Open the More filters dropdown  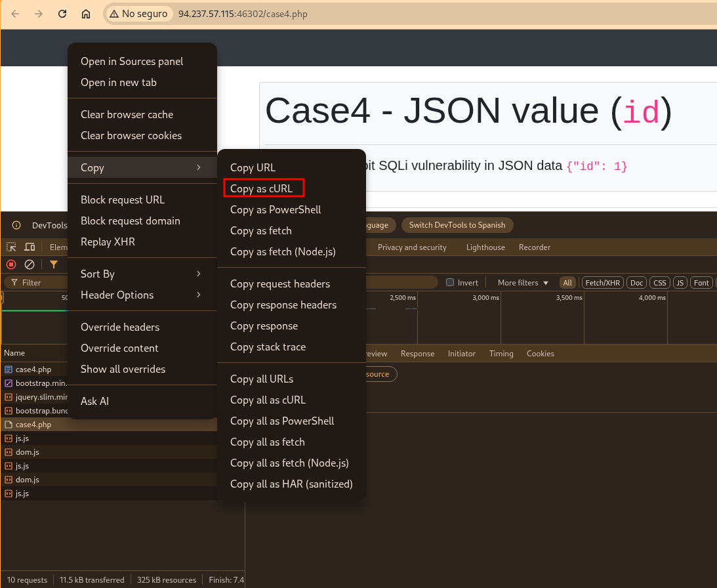(523, 283)
